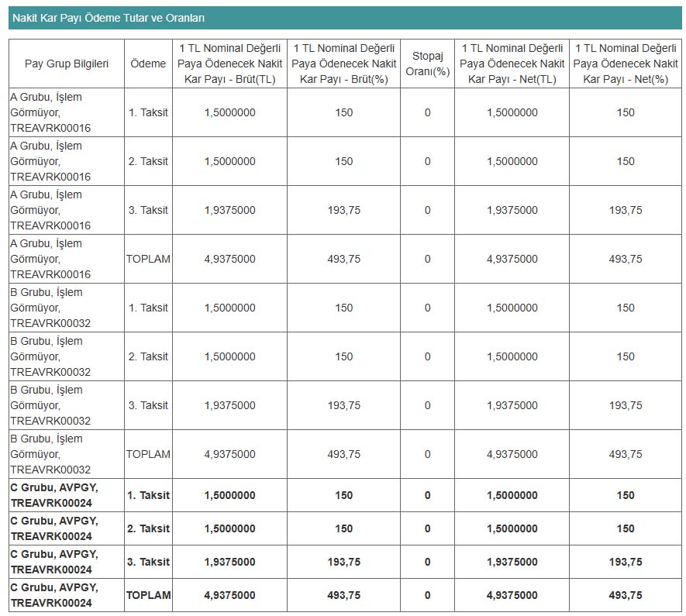Viewport: 686px width, 616px height.
Task: Select the 'Ödeme' column header
Action: point(148,64)
